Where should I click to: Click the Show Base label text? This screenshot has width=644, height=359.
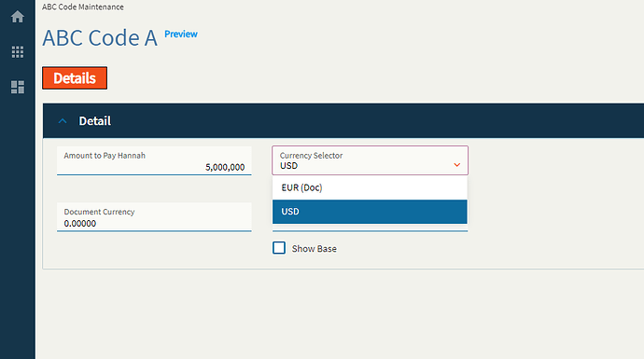[315, 249]
